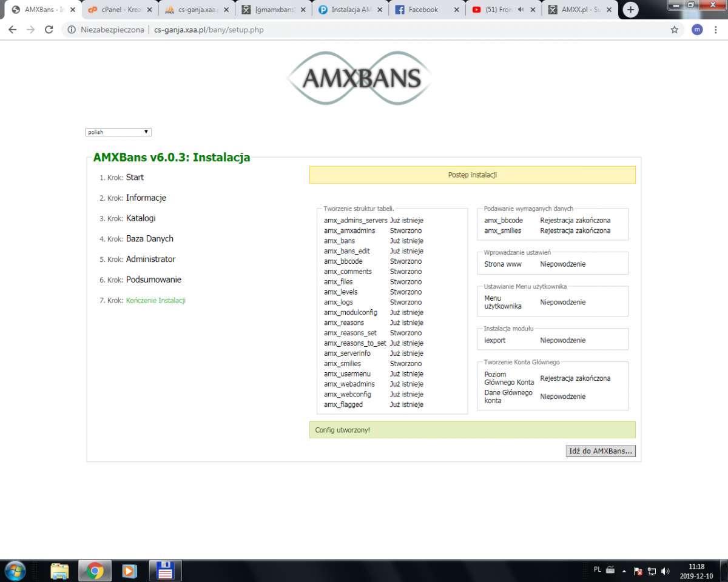
Task: Open the volume control in system tray
Action: 666,571
